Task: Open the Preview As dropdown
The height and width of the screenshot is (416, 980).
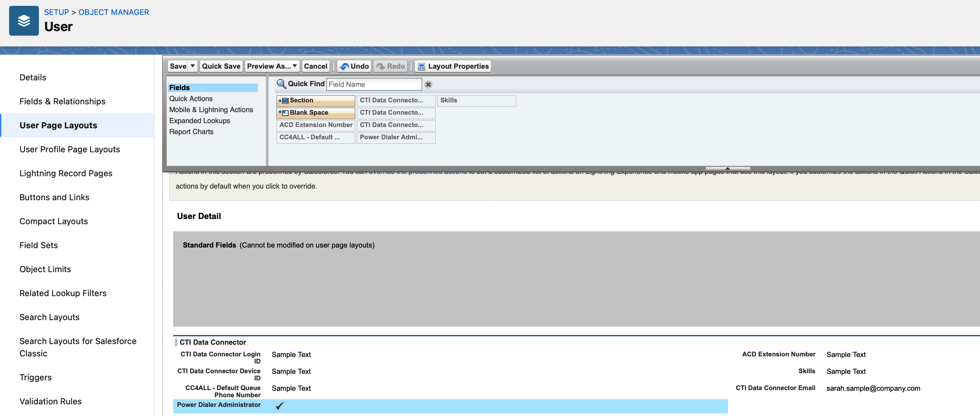Action: 272,66
